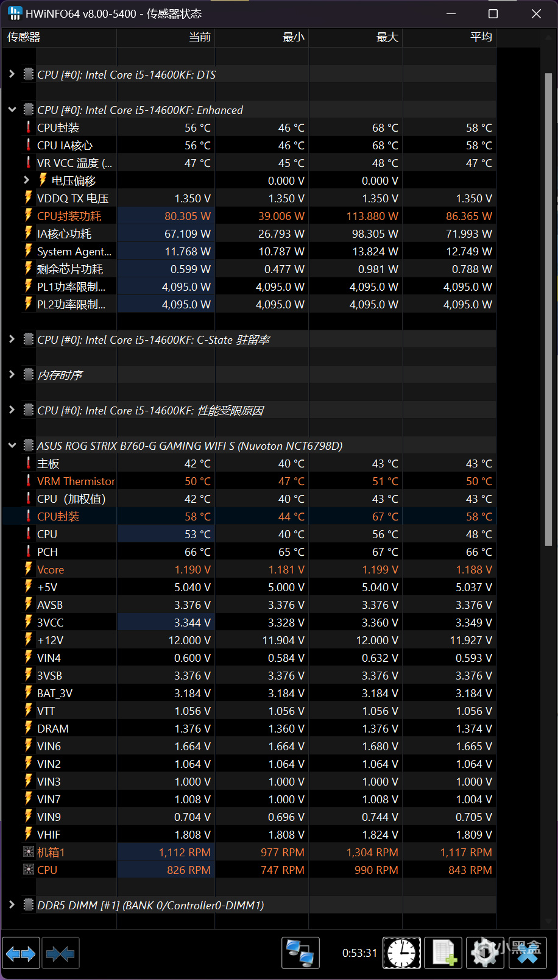Click the vertical scrollbar thumb
The width and height of the screenshot is (558, 980).
548,309
